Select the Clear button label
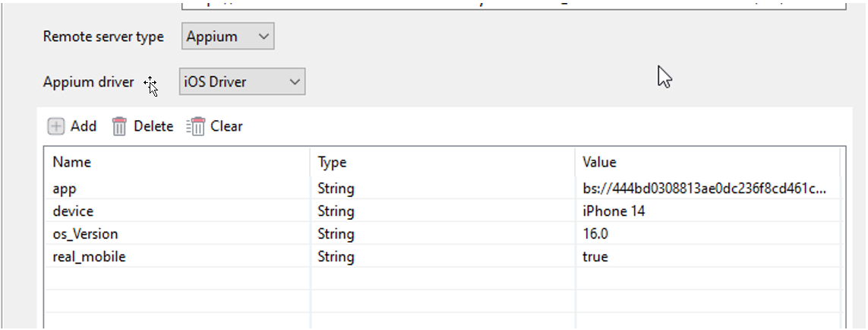This screenshot has width=868, height=330. tap(226, 126)
